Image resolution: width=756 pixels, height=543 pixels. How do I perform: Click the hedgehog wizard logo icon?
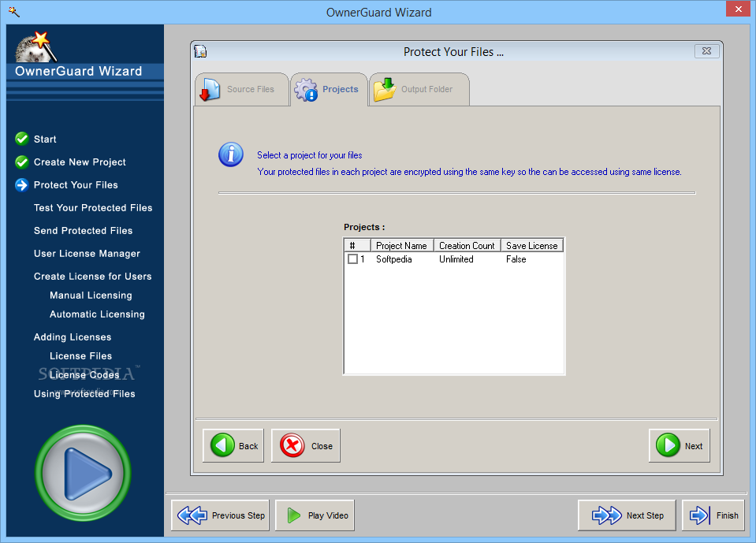tap(35, 46)
